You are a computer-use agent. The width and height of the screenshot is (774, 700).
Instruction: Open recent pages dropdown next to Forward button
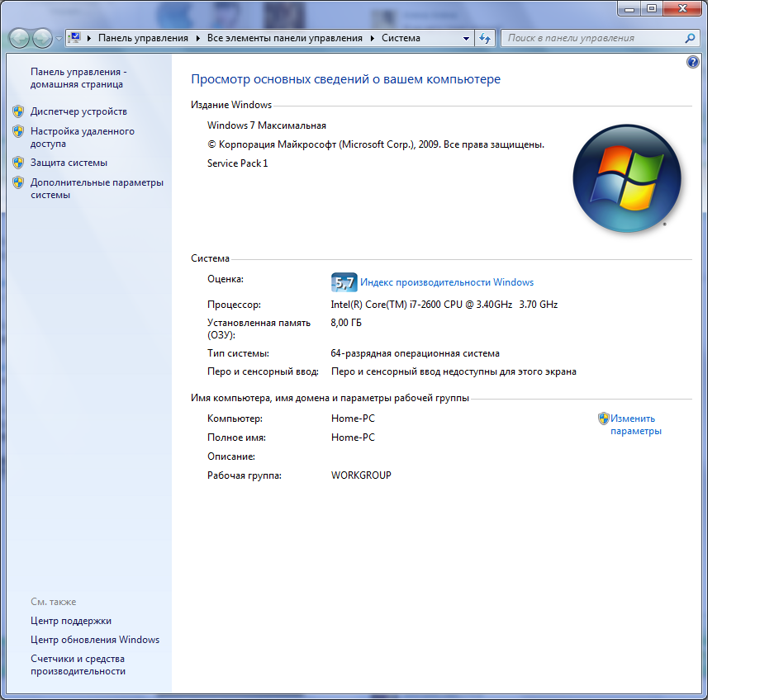59,39
